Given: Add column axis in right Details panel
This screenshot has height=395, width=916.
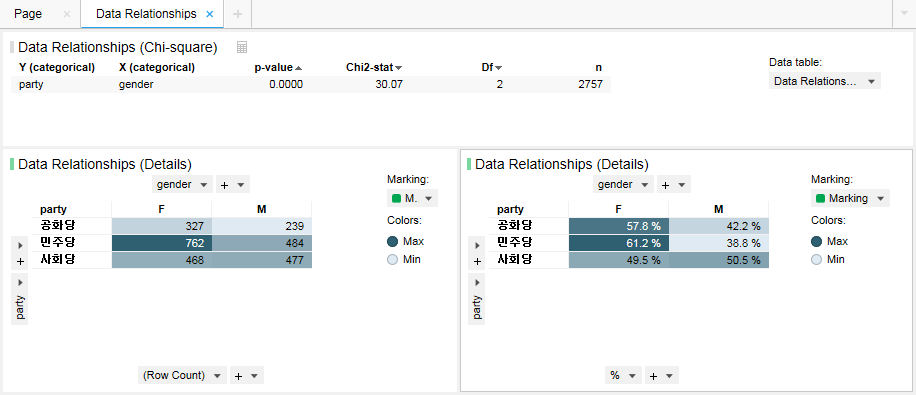Looking at the screenshot, I should (674, 185).
